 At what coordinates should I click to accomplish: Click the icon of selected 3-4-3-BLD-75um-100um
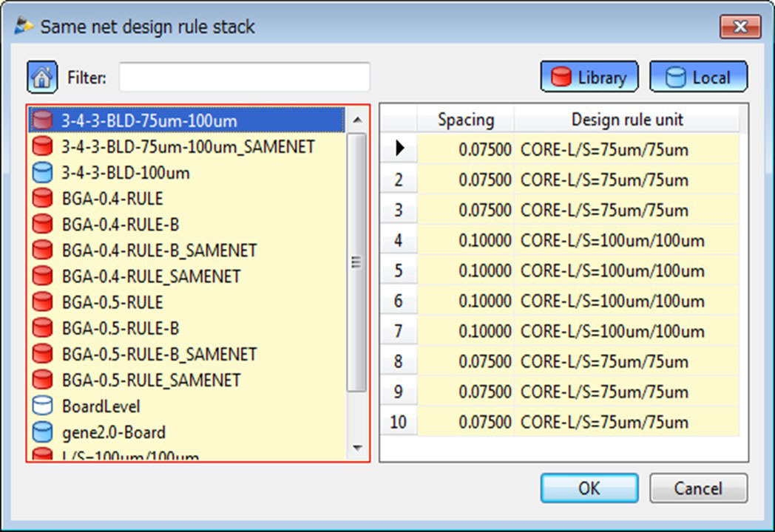coord(42,120)
